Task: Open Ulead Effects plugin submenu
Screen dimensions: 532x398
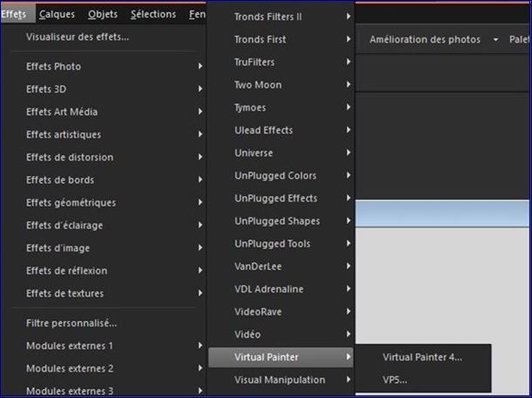Action: 281,130
